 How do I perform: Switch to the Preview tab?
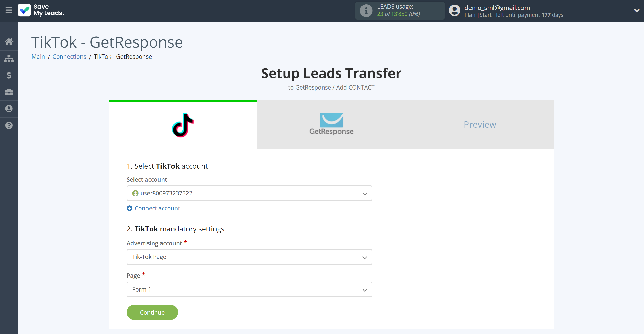(480, 124)
